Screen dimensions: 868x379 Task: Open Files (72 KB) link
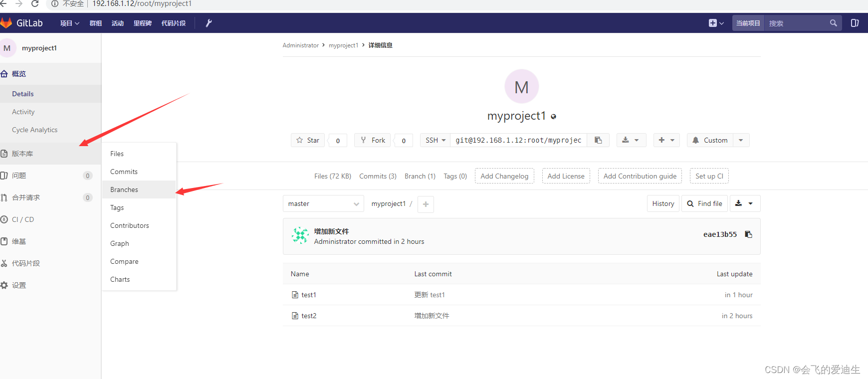tap(333, 176)
